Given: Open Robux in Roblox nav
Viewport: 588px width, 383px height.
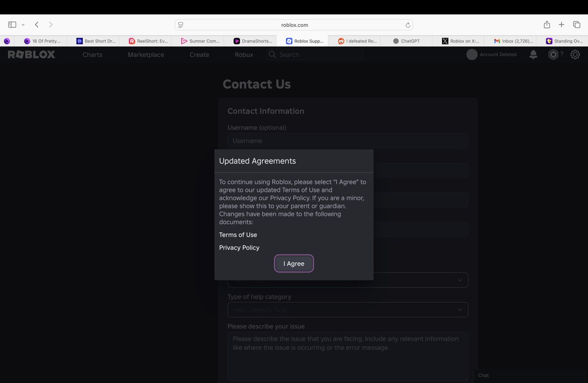Looking at the screenshot, I should coord(244,55).
